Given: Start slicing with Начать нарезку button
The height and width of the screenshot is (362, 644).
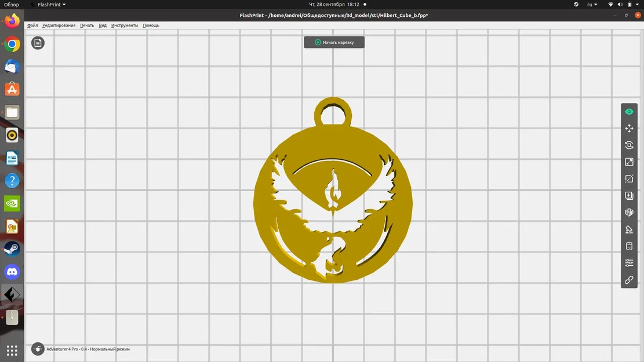Looking at the screenshot, I should coord(334,42).
